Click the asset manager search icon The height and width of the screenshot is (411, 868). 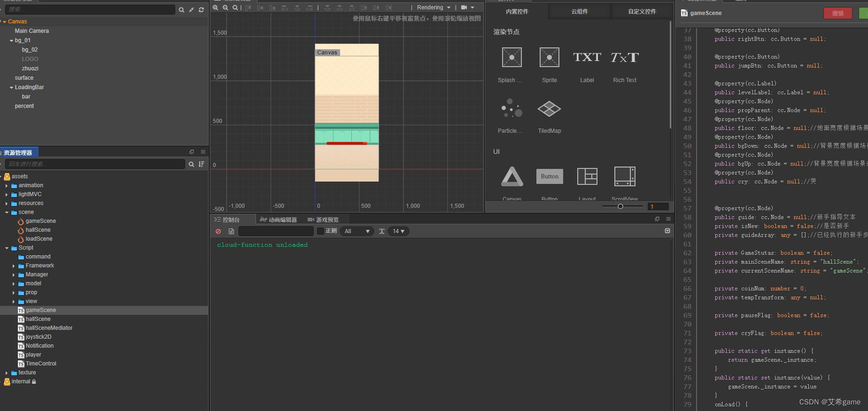[191, 164]
